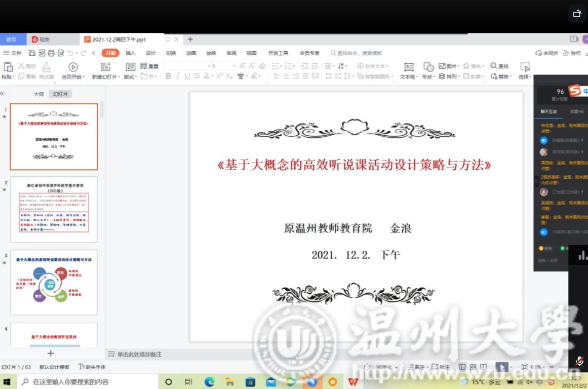Click the Reset (重置) slide button
The image size is (588, 389).
click(x=149, y=66)
